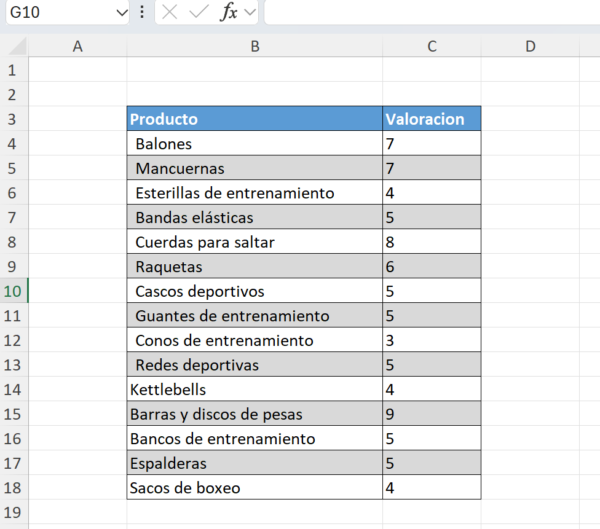Click the rating 6 for Raquetas
The height and width of the screenshot is (529, 600).
click(x=432, y=266)
